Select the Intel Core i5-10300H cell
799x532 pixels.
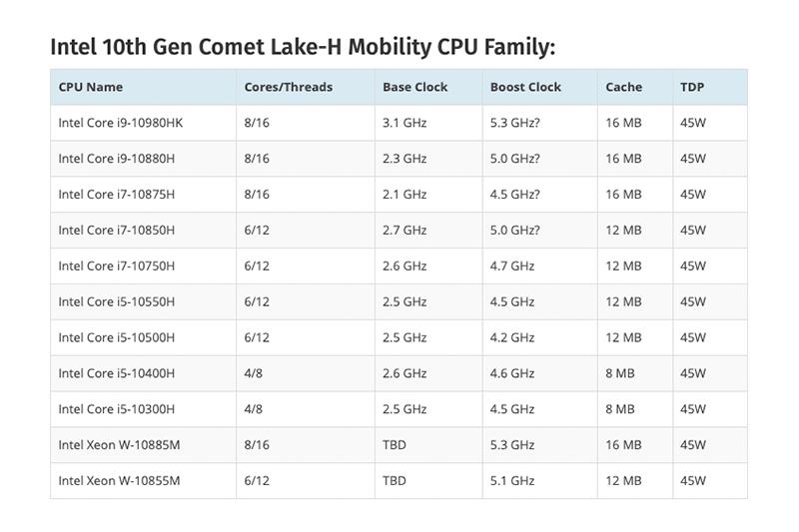(116, 409)
